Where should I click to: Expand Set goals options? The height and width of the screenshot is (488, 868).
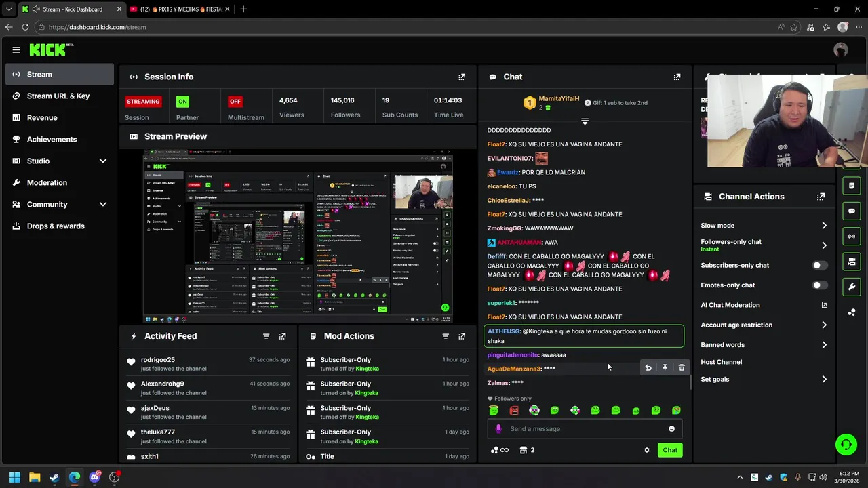click(824, 380)
